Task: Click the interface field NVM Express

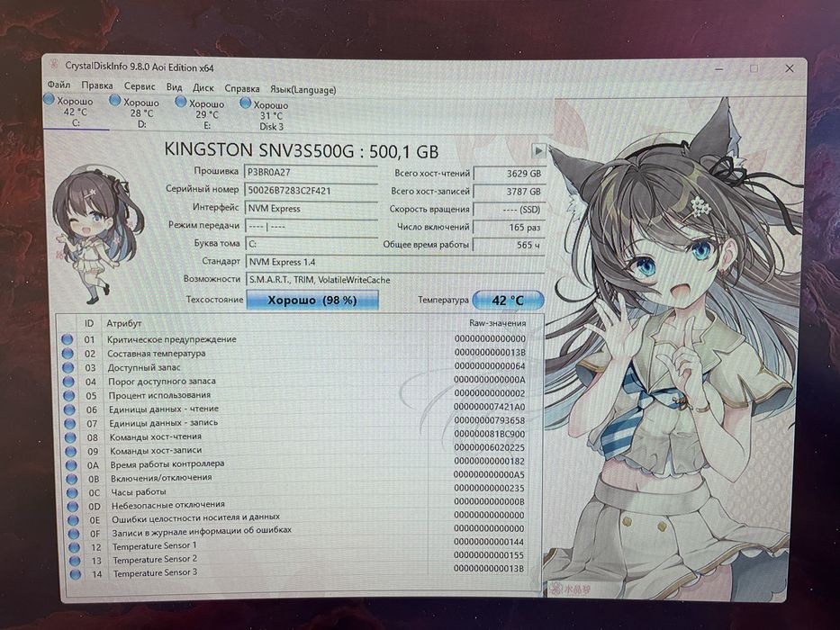Action: (312, 209)
